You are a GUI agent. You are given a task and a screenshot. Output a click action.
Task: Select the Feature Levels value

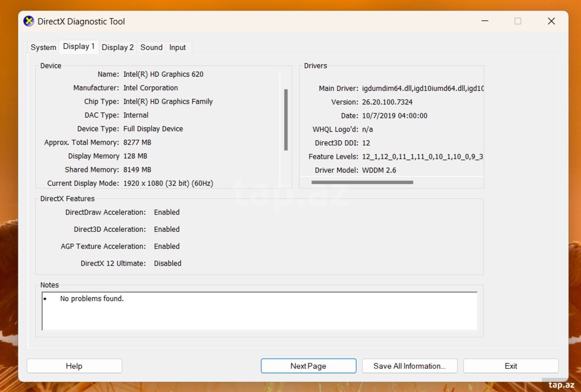tap(422, 156)
